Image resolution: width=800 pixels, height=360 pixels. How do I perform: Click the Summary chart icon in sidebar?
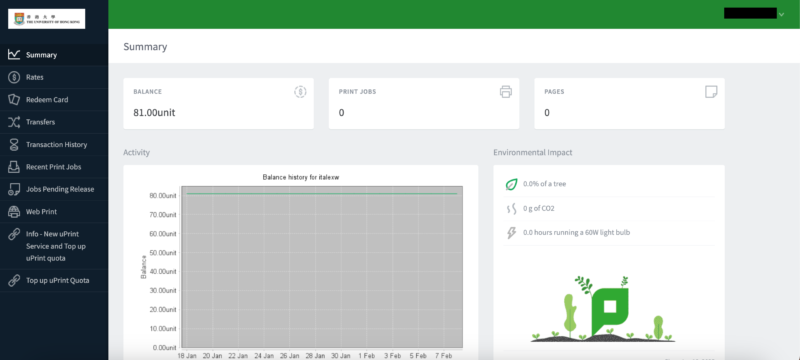(x=14, y=55)
